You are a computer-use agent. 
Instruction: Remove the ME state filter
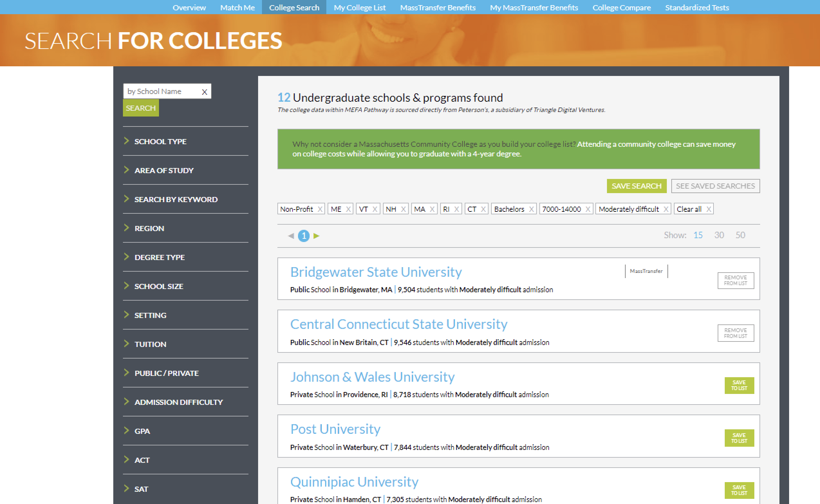[x=348, y=209]
